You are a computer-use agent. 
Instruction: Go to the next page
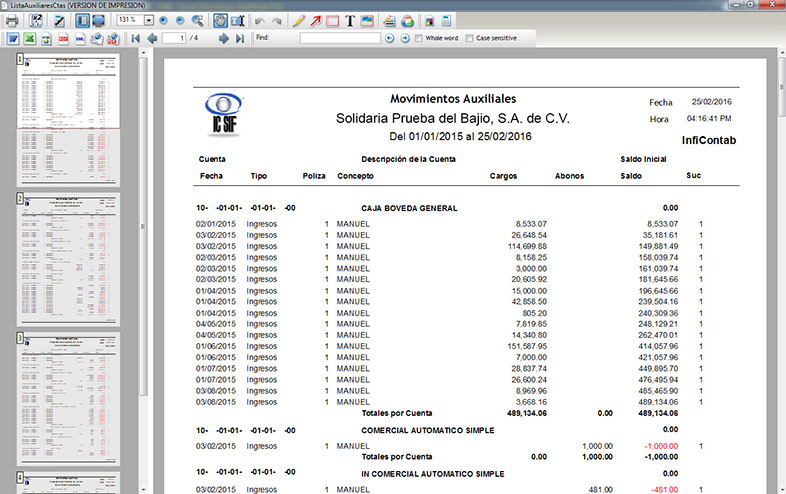coord(222,38)
